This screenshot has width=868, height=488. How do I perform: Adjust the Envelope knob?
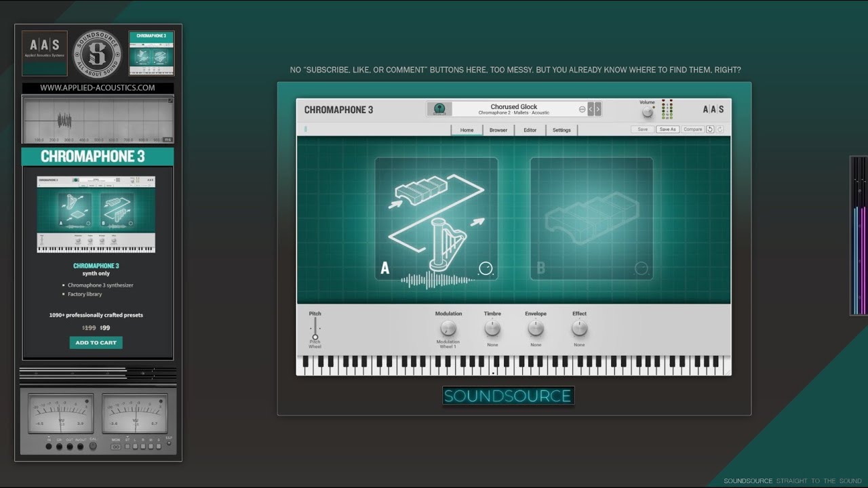pos(536,328)
